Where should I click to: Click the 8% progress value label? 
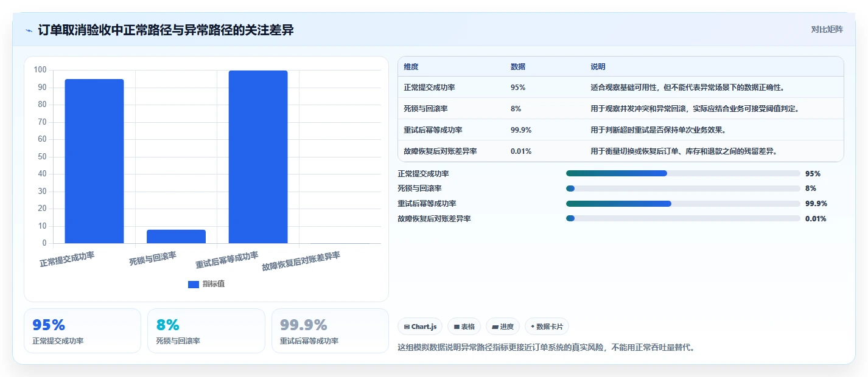coord(811,188)
